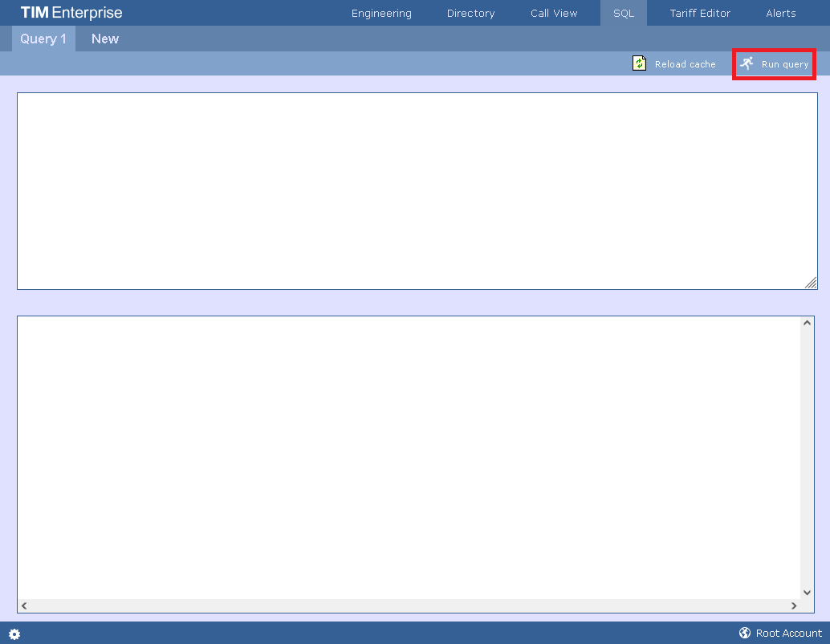Click the Reload cache refresh icon
This screenshot has height=644, width=830.
638,63
